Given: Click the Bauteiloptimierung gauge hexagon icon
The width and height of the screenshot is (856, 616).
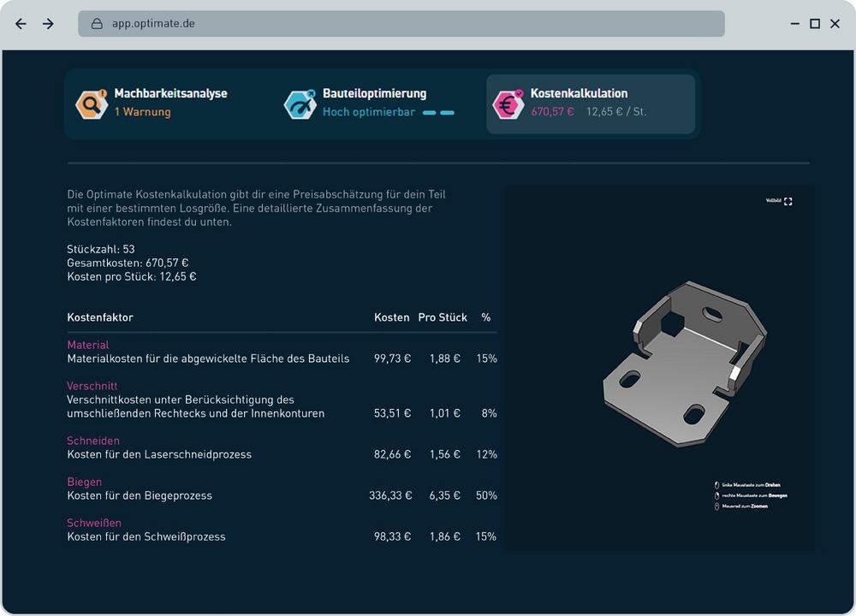Looking at the screenshot, I should click(x=300, y=104).
